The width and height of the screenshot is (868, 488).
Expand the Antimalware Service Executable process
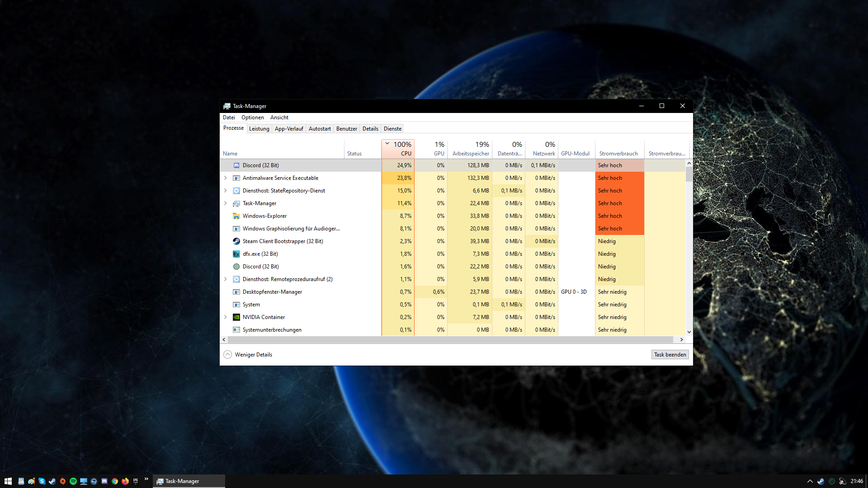pos(225,178)
